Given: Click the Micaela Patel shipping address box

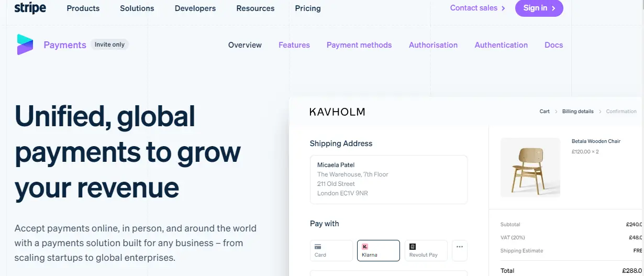Looking at the screenshot, I should tap(388, 179).
